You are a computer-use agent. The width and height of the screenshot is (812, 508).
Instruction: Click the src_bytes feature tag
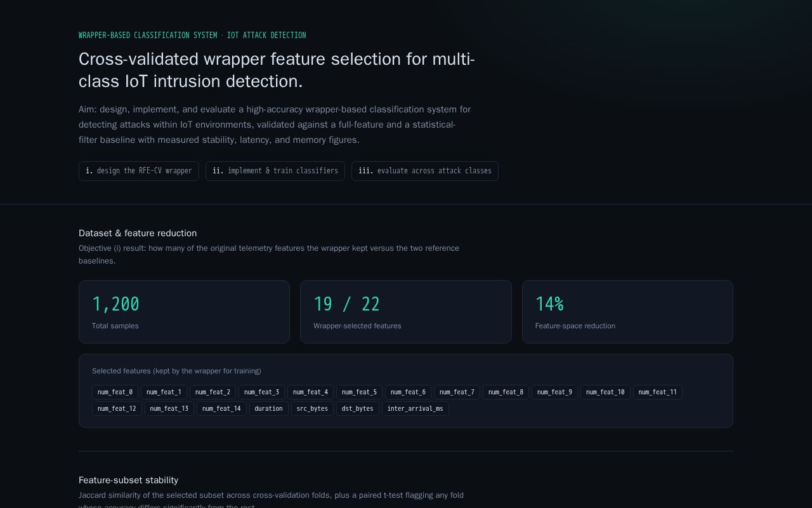[312, 408]
